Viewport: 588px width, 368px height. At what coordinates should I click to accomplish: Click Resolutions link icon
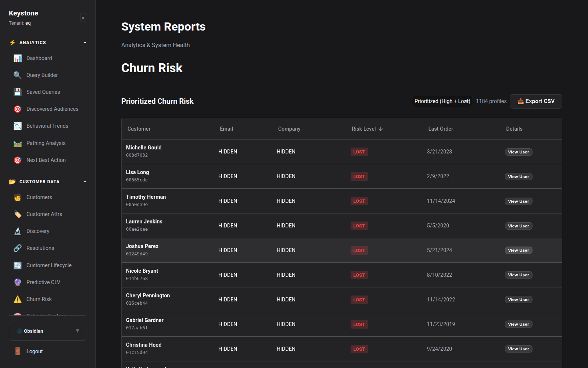coord(18,248)
